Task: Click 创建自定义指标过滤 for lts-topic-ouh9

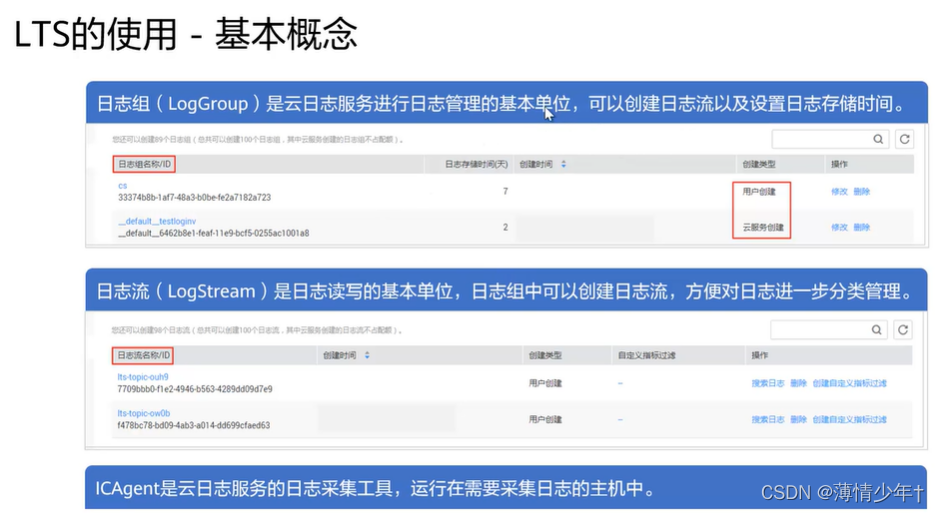Action: click(849, 384)
